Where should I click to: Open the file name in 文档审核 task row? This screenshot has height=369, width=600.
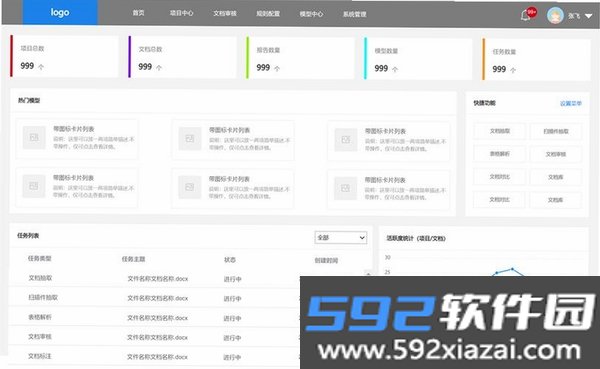[x=157, y=337]
